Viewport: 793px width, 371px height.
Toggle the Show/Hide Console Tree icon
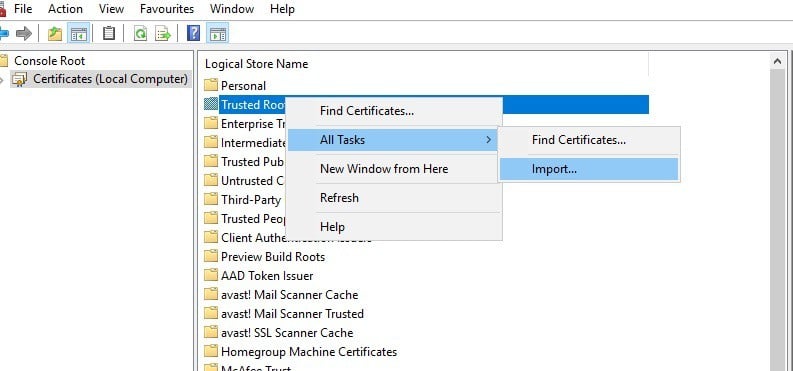79,34
